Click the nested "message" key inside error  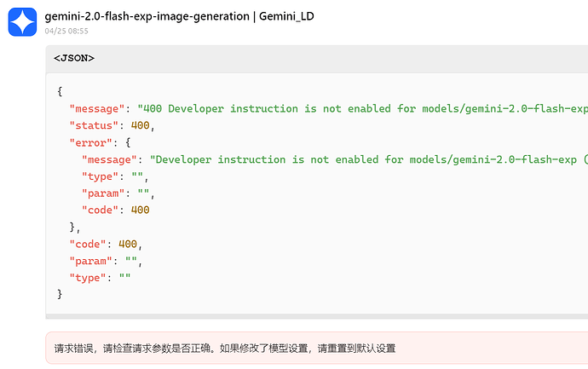tap(109, 159)
